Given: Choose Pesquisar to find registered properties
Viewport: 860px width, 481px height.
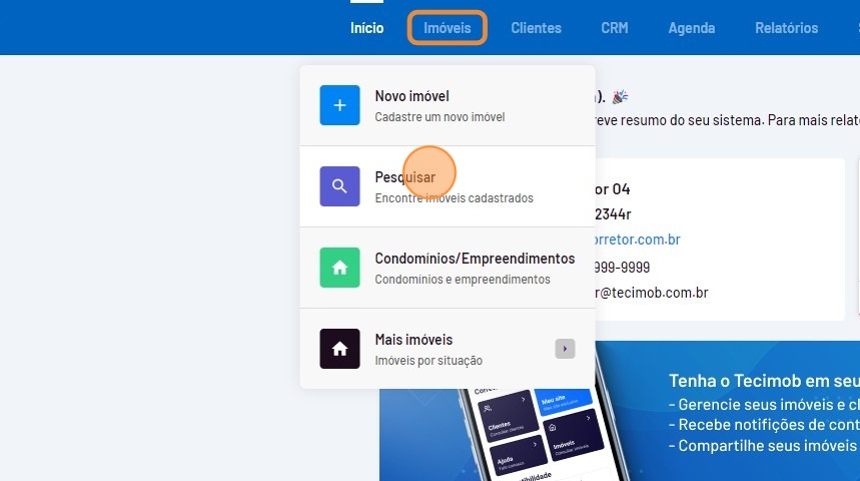Looking at the screenshot, I should pos(405,177).
